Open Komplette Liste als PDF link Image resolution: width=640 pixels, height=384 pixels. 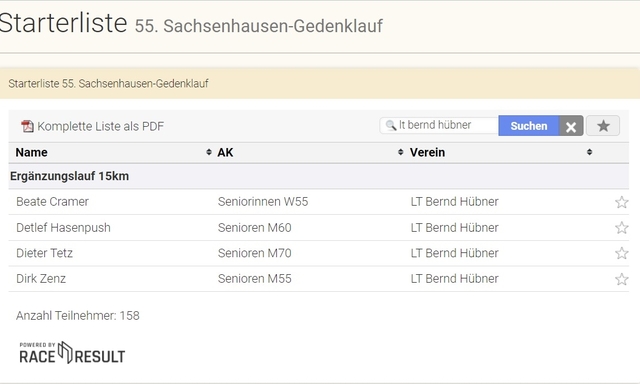coord(100,126)
